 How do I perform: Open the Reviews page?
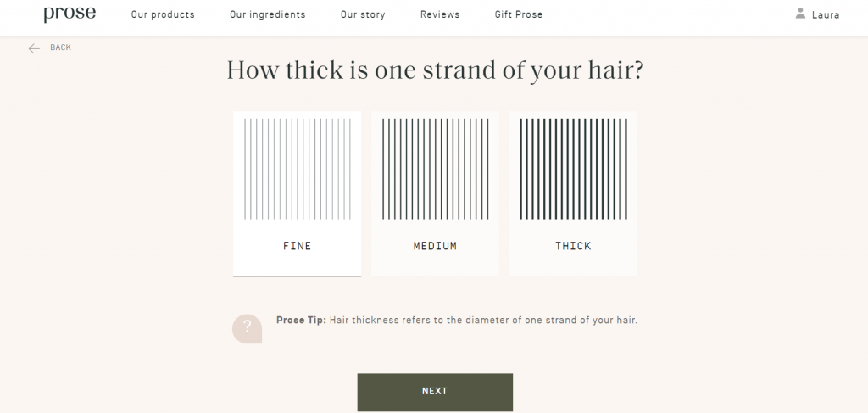click(x=440, y=14)
